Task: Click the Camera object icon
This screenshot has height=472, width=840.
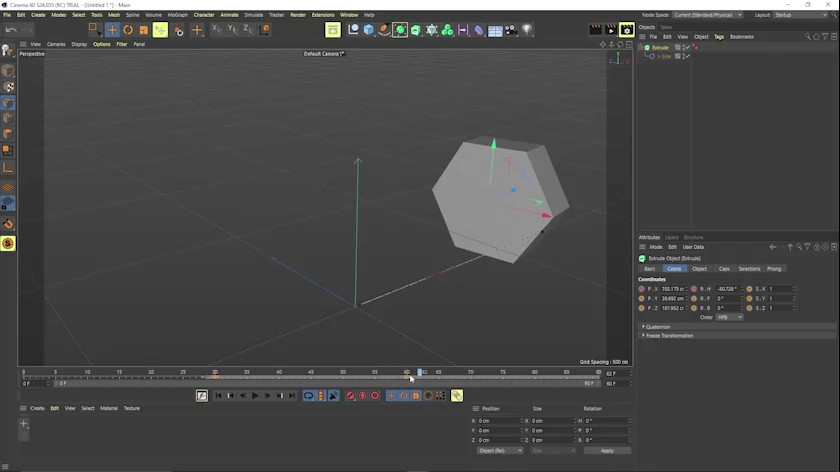Action: point(511,30)
